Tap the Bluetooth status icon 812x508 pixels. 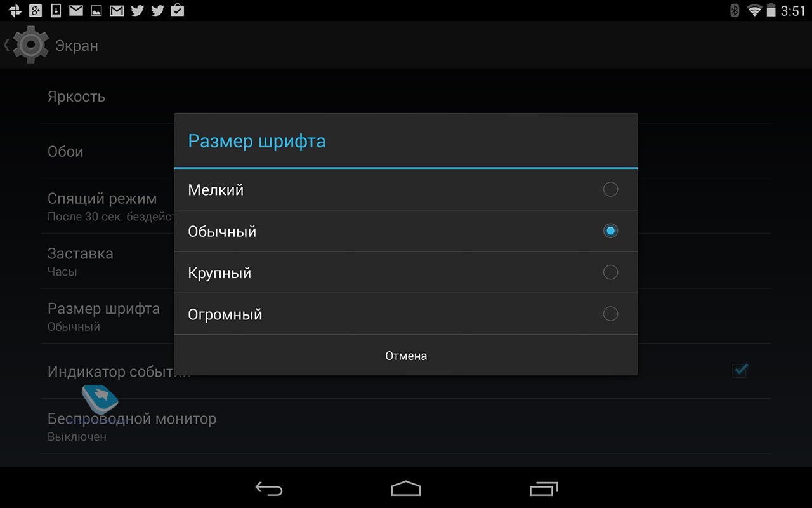(735, 10)
